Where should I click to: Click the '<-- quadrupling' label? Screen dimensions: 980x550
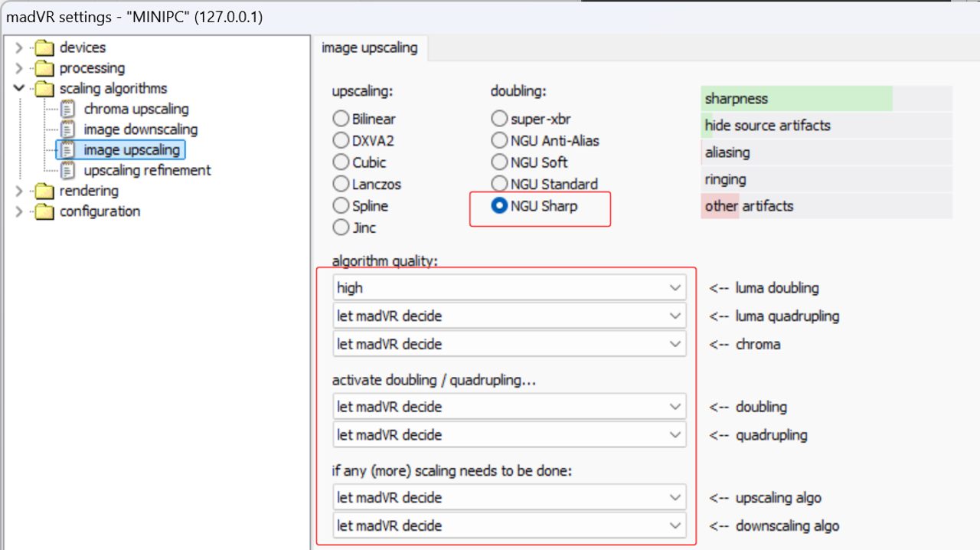pos(757,434)
